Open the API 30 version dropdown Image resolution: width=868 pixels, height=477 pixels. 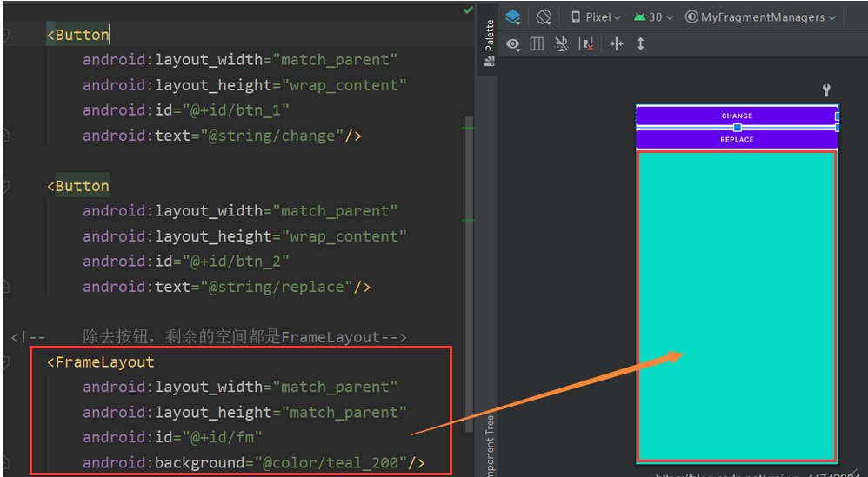(654, 17)
